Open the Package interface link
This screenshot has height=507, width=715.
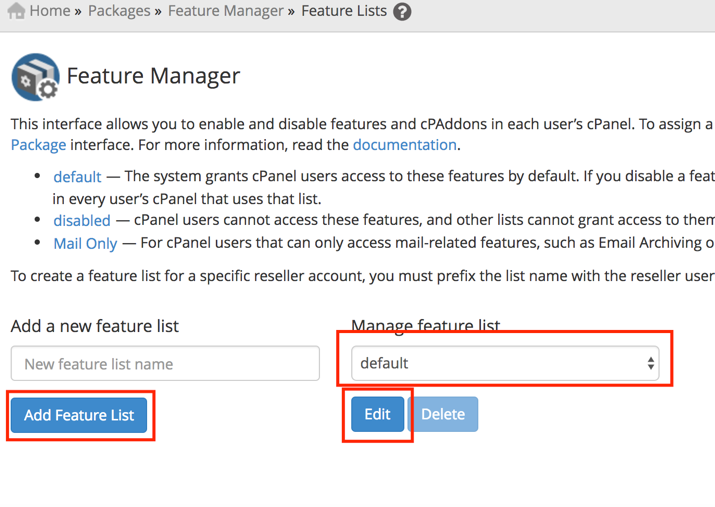point(38,145)
